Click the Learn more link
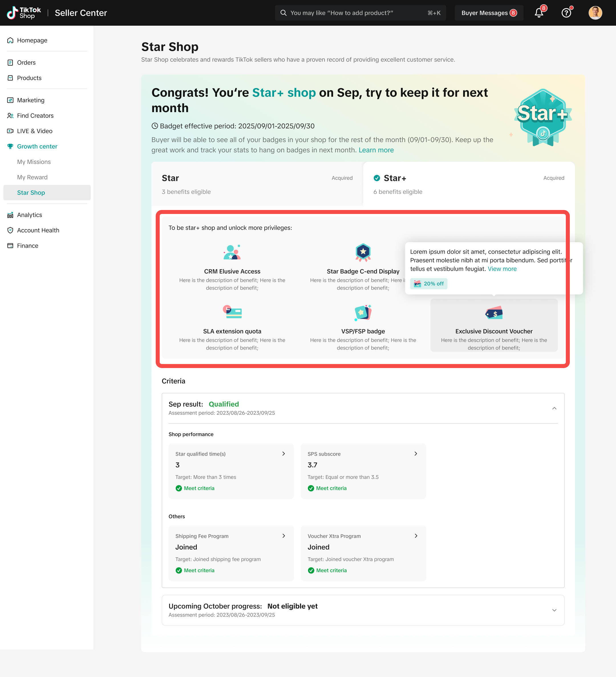Viewport: 616px width, 677px height. pos(376,150)
